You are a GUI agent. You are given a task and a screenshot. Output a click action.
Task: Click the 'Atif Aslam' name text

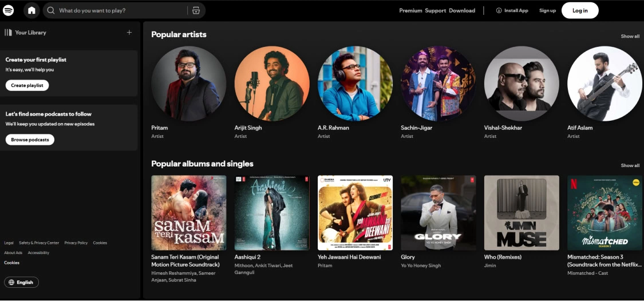[580, 128]
